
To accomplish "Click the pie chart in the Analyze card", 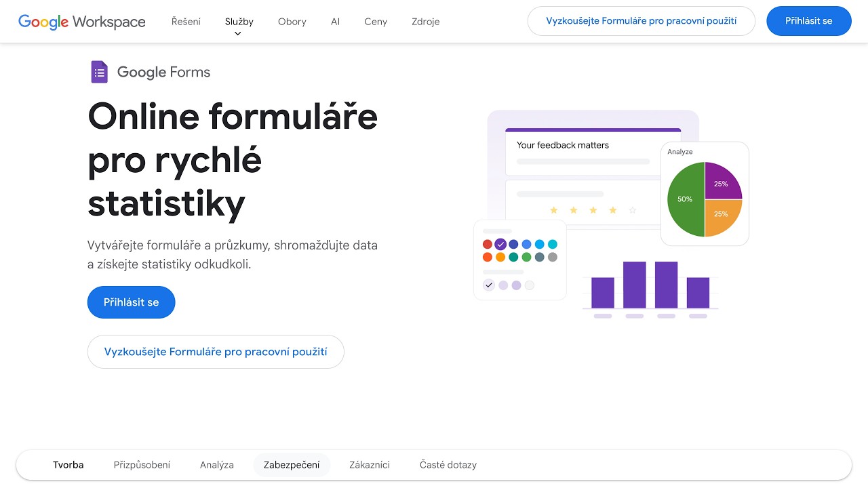I will (705, 199).
